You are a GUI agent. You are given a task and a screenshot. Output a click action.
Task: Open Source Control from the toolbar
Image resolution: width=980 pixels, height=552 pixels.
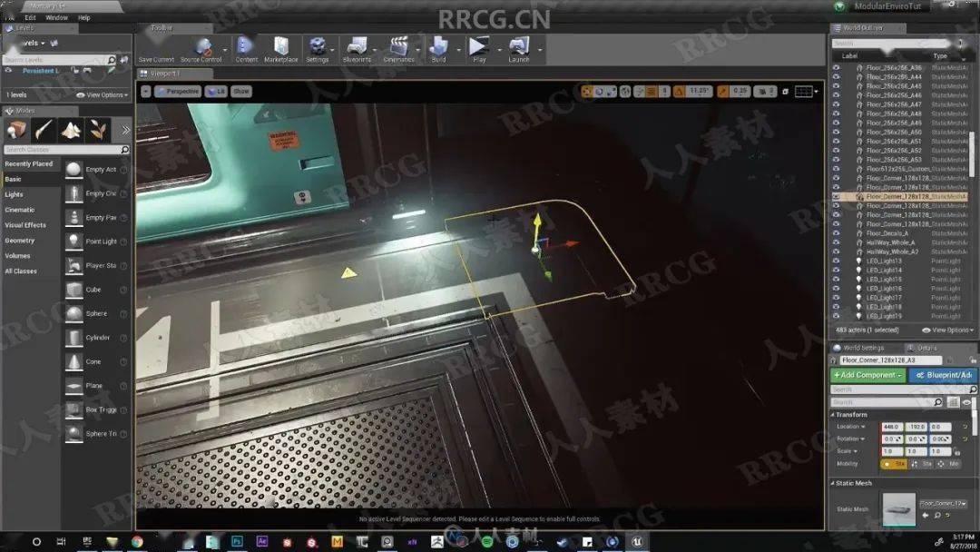[201, 49]
